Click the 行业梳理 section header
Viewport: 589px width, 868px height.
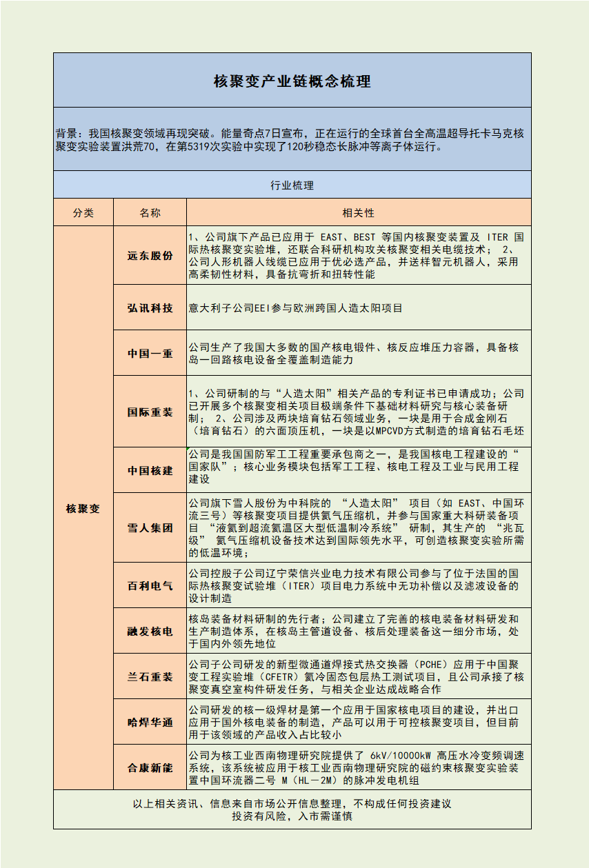[292, 185]
